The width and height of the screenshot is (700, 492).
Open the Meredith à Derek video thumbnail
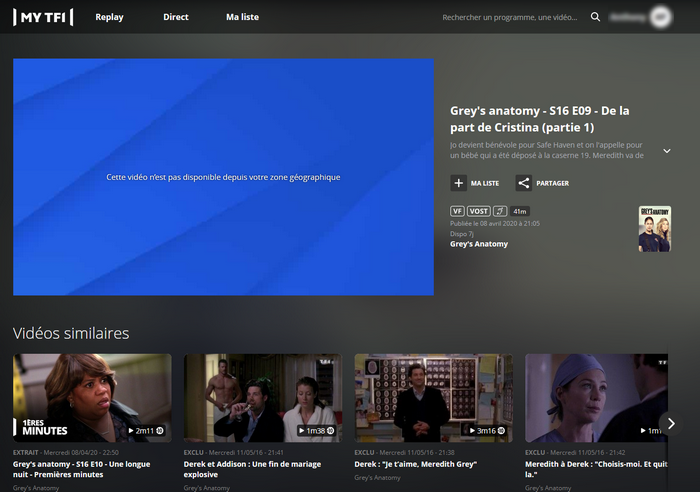click(x=596, y=398)
